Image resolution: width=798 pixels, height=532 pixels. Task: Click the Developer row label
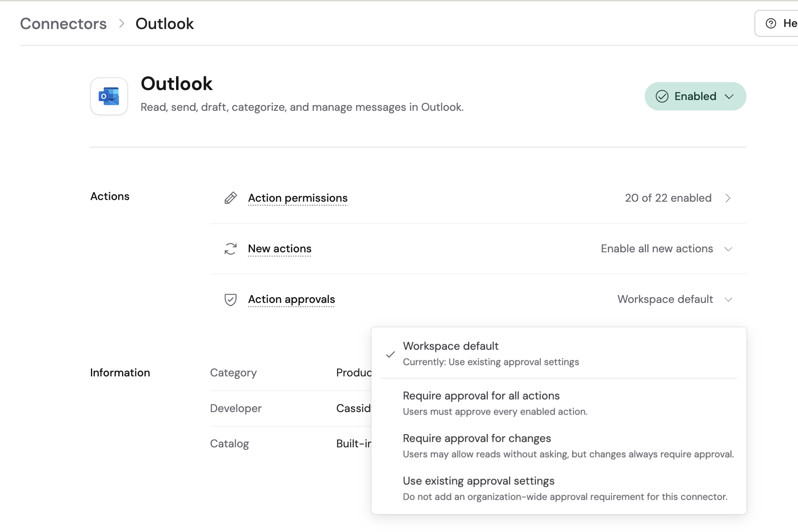(x=236, y=408)
